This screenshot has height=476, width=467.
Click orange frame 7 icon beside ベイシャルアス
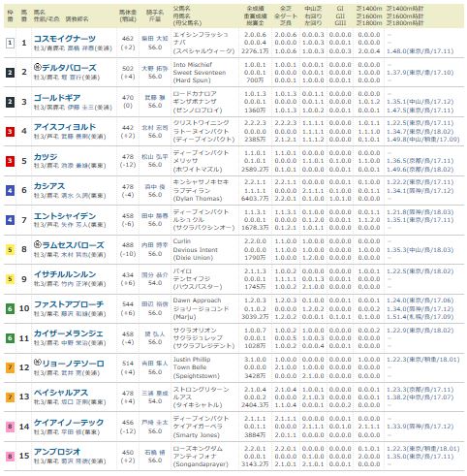[x=10, y=397]
